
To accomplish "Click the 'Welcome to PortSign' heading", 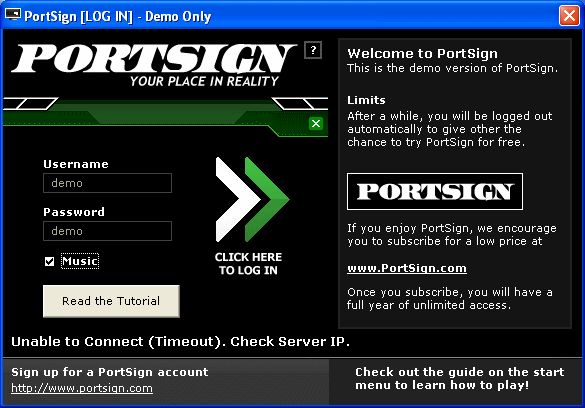I will point(422,54).
